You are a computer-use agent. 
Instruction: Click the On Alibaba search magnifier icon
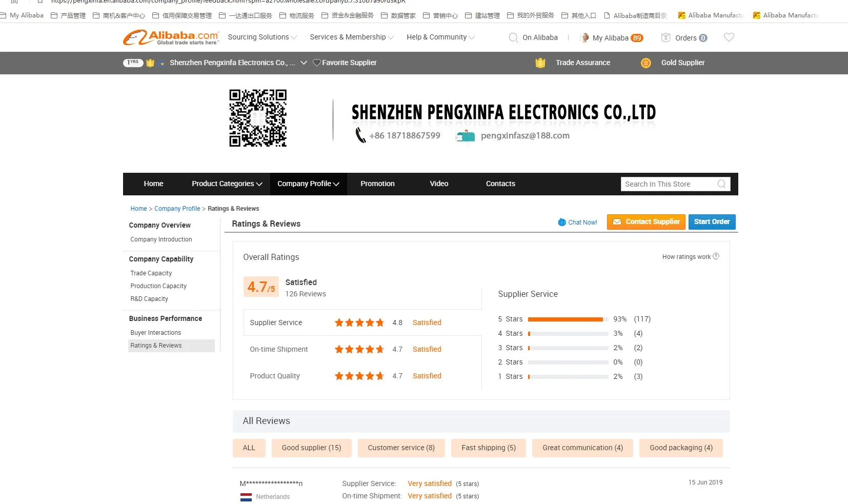pyautogui.click(x=513, y=37)
